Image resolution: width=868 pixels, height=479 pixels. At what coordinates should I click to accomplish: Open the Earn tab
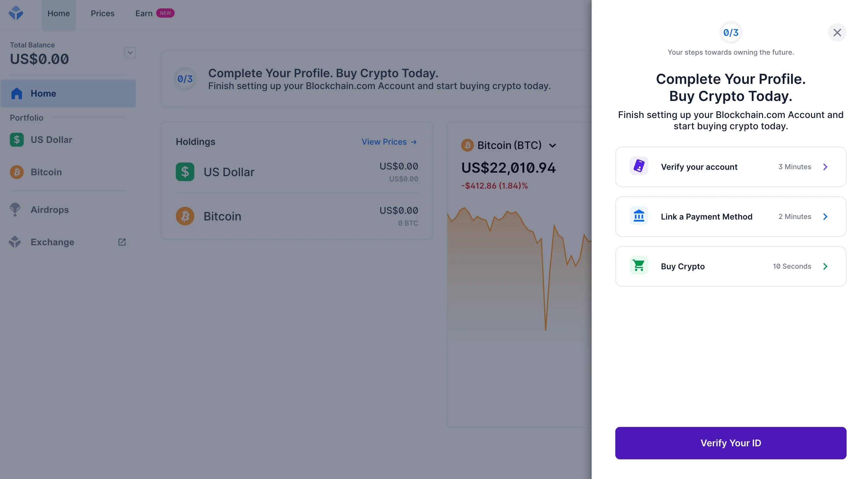144,14
